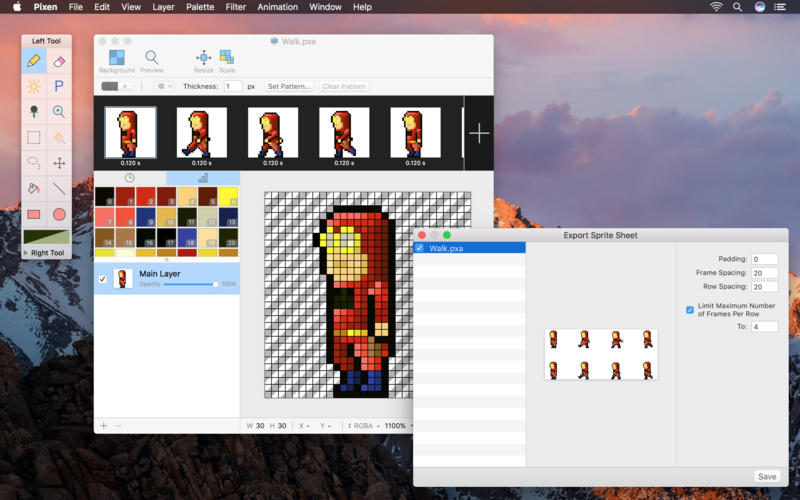Click Save in Export Sprite Sheet
Screen dimensions: 800x500
click(767, 476)
